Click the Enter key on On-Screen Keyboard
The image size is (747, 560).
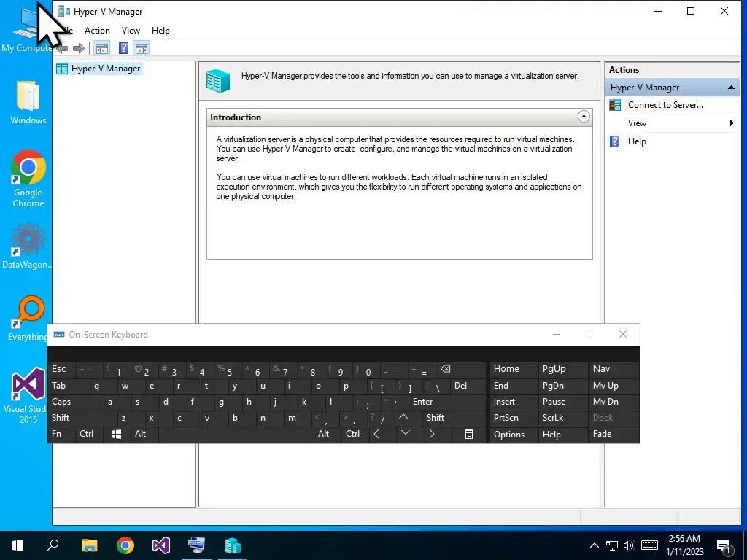pyautogui.click(x=447, y=402)
